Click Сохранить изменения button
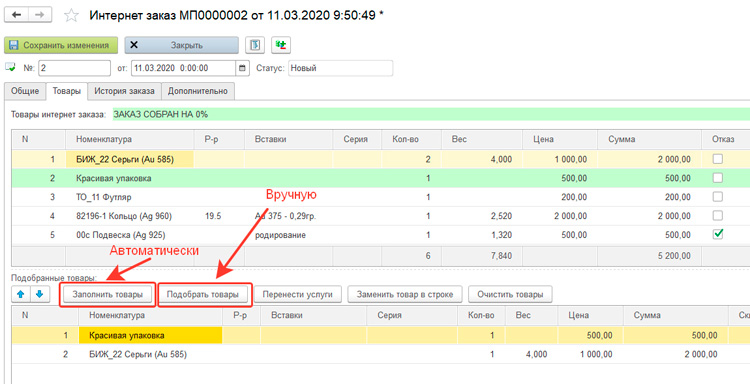Screen dimensions: 750x384 (x=61, y=45)
